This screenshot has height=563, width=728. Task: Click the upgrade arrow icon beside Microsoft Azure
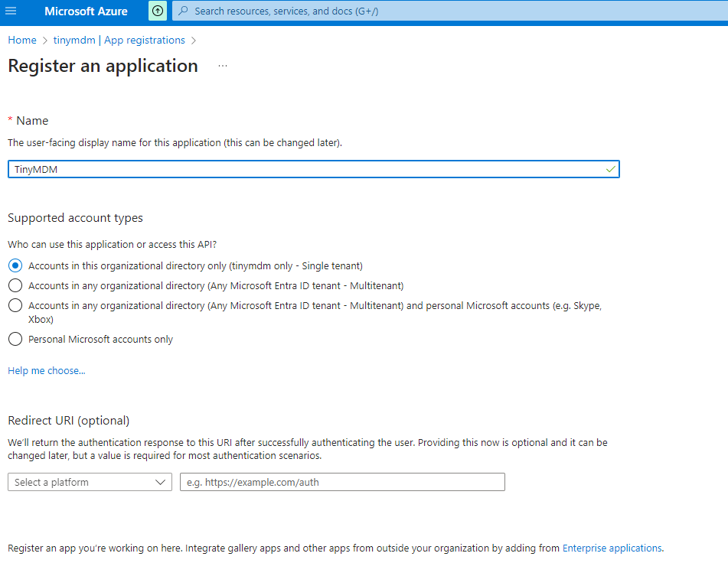coord(158,11)
